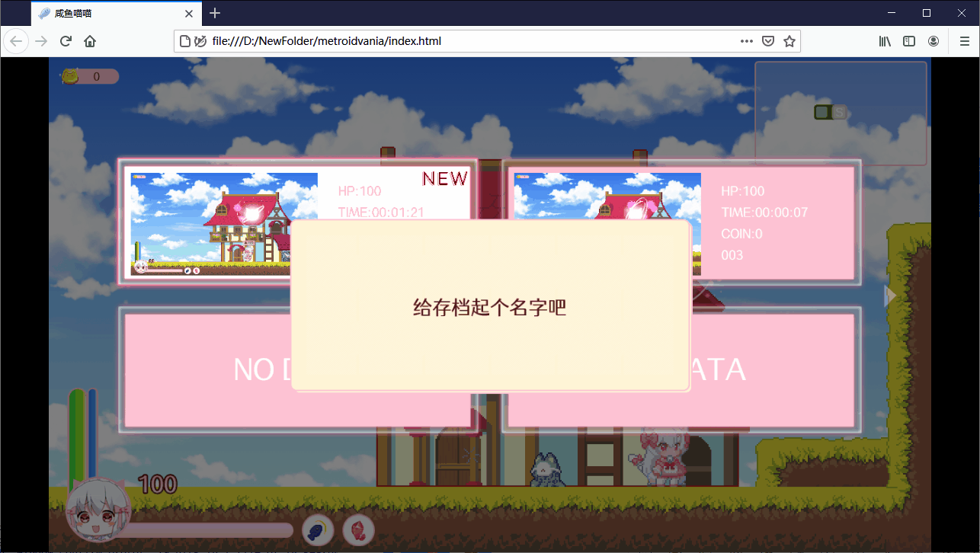
Task: Open the browser home page
Action: [x=90, y=41]
